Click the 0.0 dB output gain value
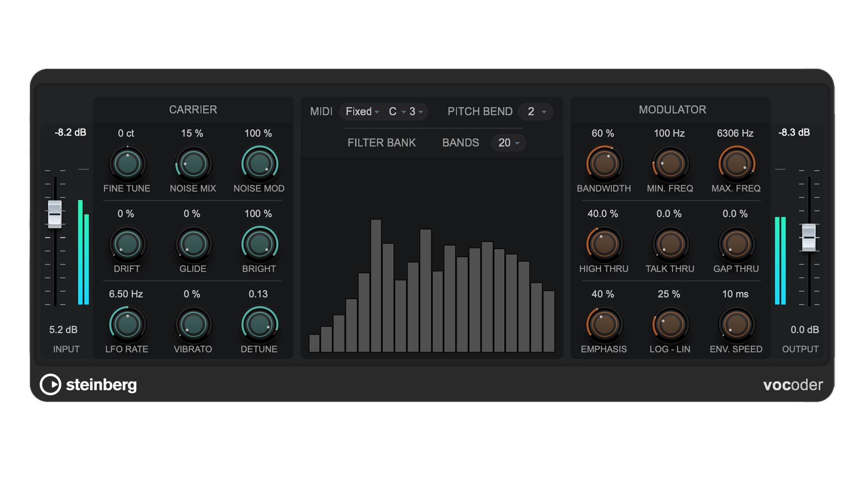 tap(805, 330)
